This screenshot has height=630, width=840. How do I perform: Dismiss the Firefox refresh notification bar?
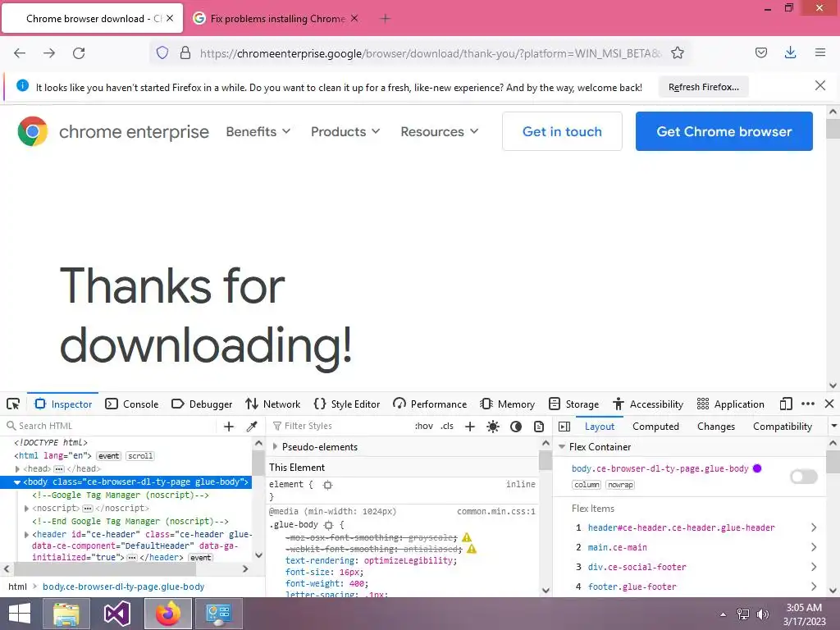click(x=819, y=85)
